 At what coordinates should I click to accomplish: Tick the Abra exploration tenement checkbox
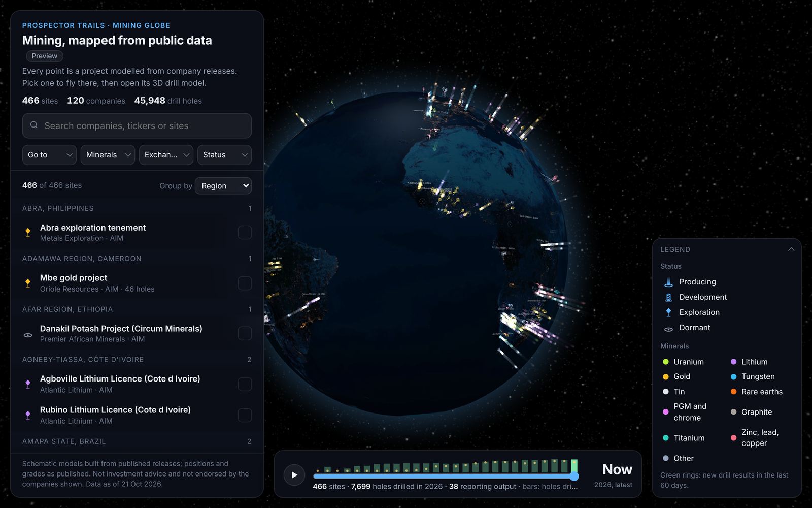pyautogui.click(x=245, y=233)
